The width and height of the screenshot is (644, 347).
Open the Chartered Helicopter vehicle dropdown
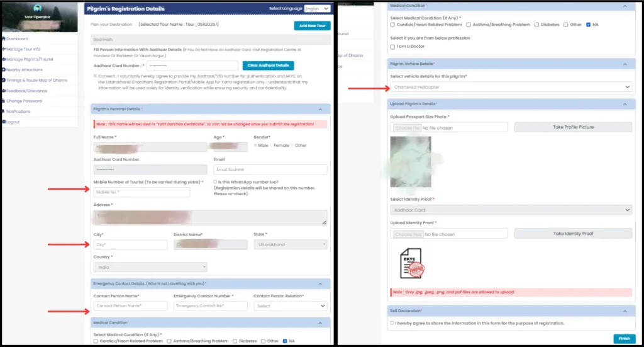point(510,87)
